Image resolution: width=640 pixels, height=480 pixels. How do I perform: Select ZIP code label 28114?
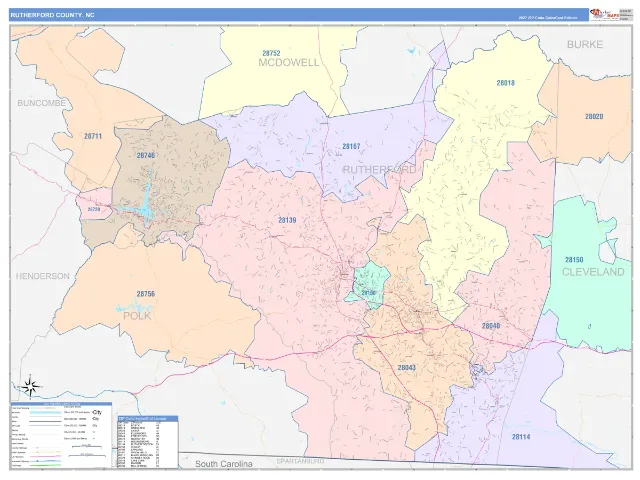tap(521, 437)
